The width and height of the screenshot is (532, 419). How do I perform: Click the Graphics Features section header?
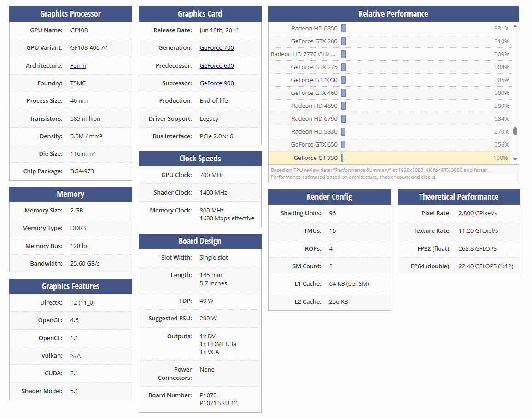point(70,286)
